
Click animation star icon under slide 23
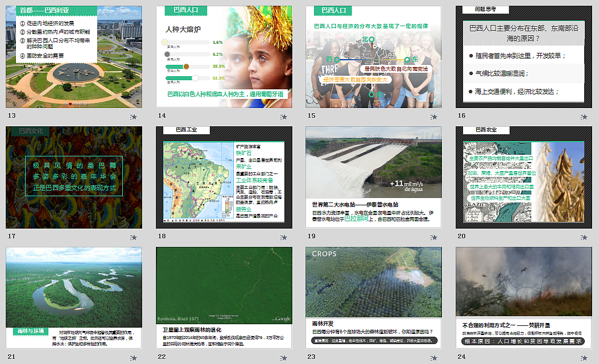(433, 358)
